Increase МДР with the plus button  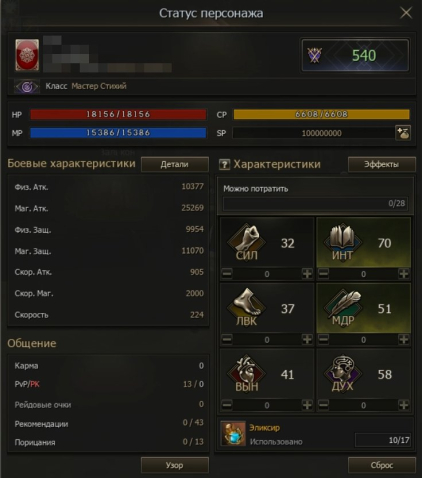[404, 339]
